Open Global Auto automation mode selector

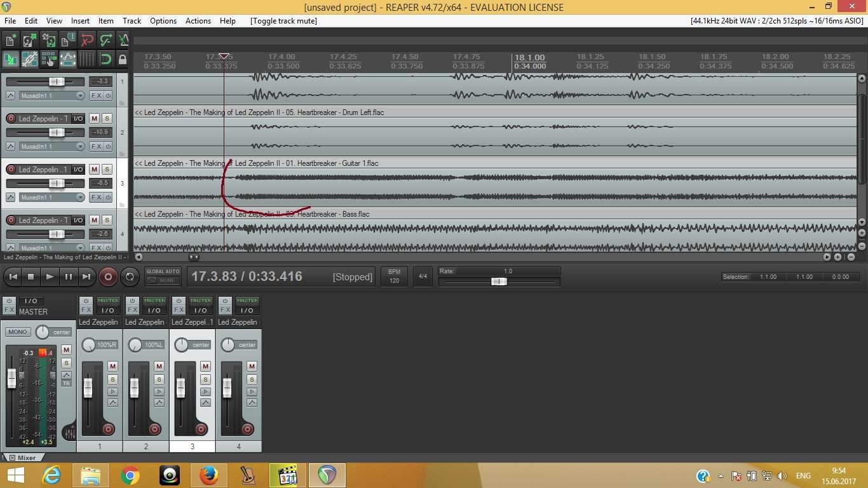point(163,276)
